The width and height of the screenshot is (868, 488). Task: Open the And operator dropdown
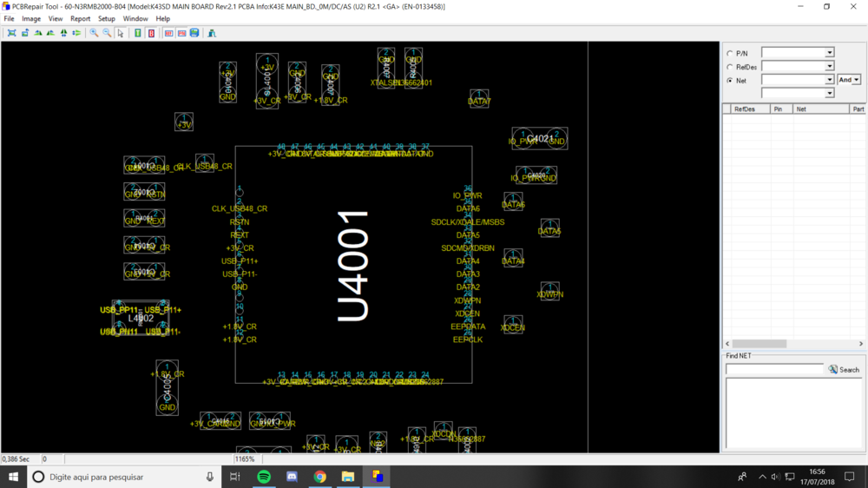click(x=856, y=80)
